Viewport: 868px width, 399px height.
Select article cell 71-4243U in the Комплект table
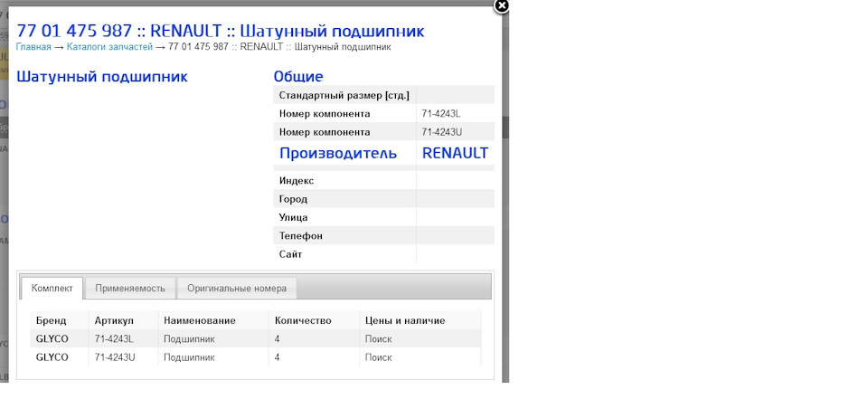tap(115, 357)
